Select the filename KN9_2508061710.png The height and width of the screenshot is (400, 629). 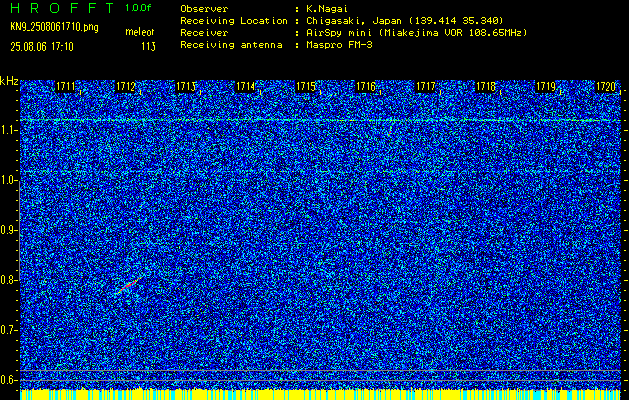coord(54,28)
